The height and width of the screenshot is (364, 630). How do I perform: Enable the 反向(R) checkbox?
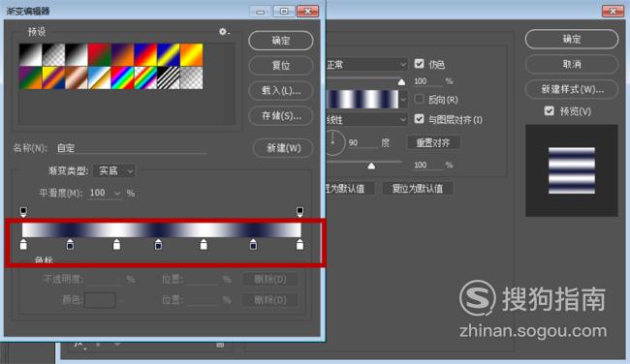pos(419,99)
